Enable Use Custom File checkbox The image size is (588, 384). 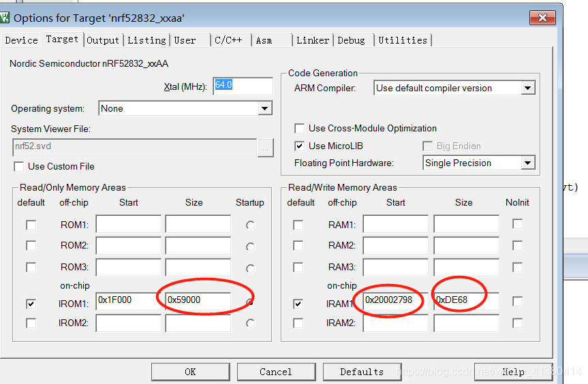[x=19, y=166]
